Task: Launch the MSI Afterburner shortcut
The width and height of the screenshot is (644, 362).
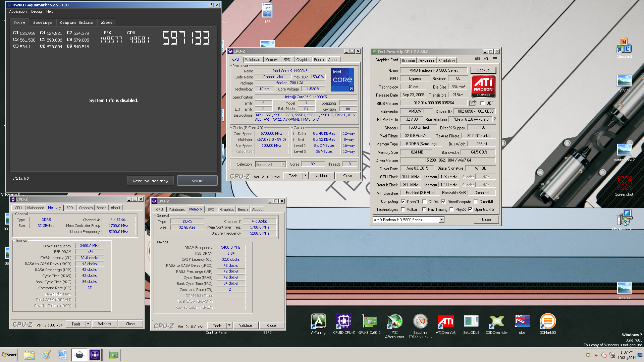Action: [394, 326]
